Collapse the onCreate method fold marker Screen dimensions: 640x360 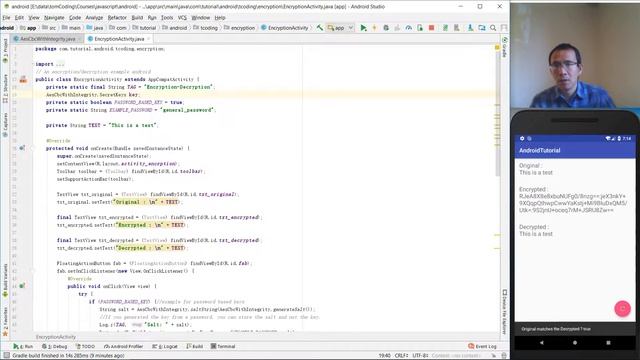[33, 148]
